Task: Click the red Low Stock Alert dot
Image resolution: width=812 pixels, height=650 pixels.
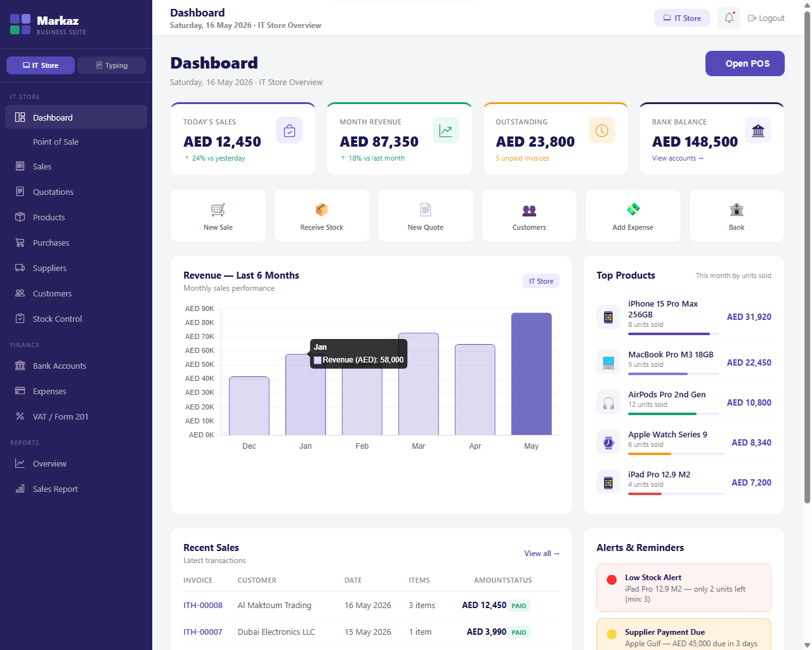Action: [x=612, y=580]
